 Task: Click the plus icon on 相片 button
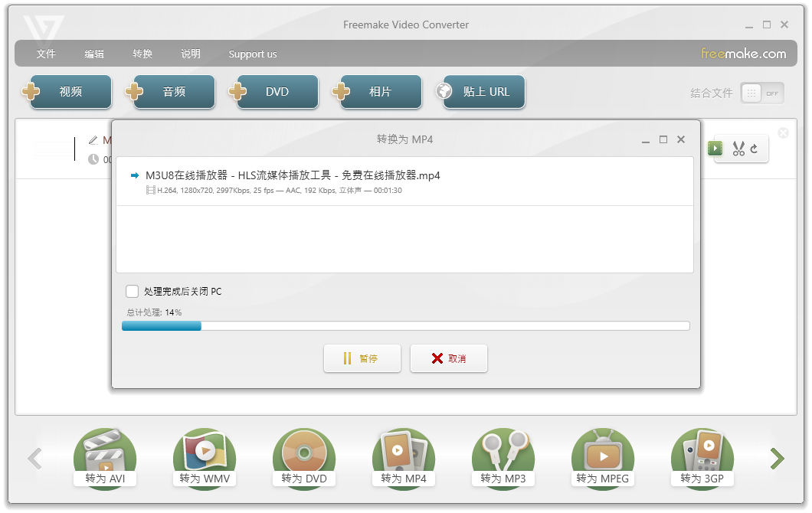[x=341, y=91]
